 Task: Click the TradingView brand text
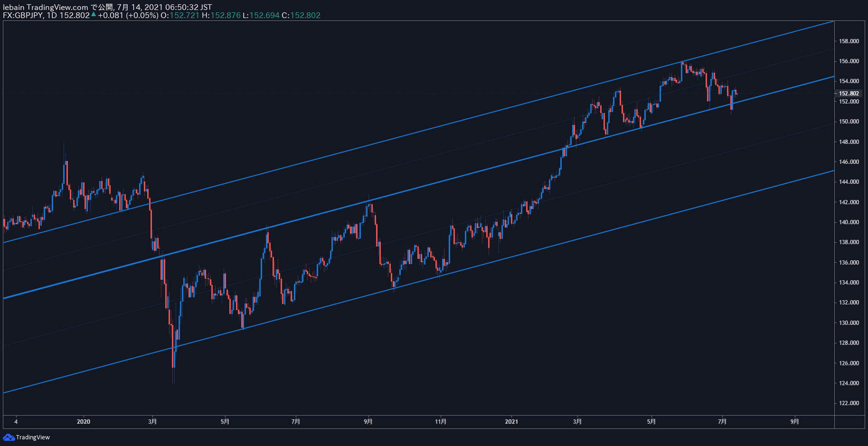(x=33, y=437)
